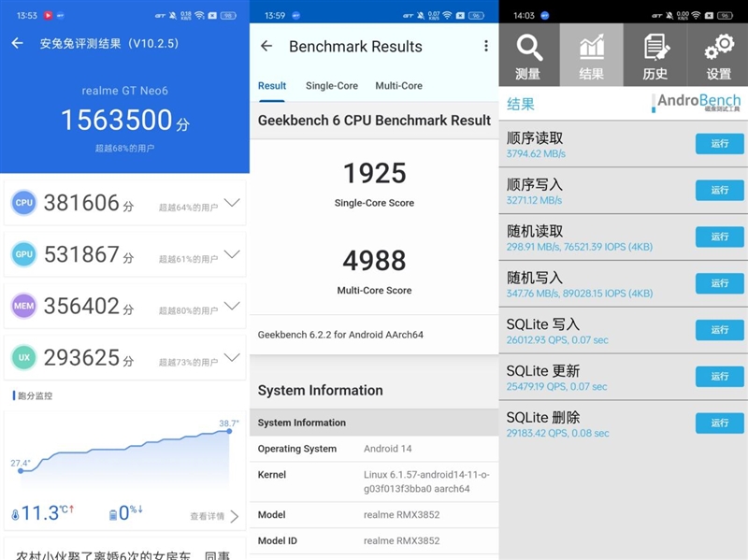Image resolution: width=748 pixels, height=560 pixels.
Task: Open the three-dot overflow menu in Geekbench
Action: (485, 47)
